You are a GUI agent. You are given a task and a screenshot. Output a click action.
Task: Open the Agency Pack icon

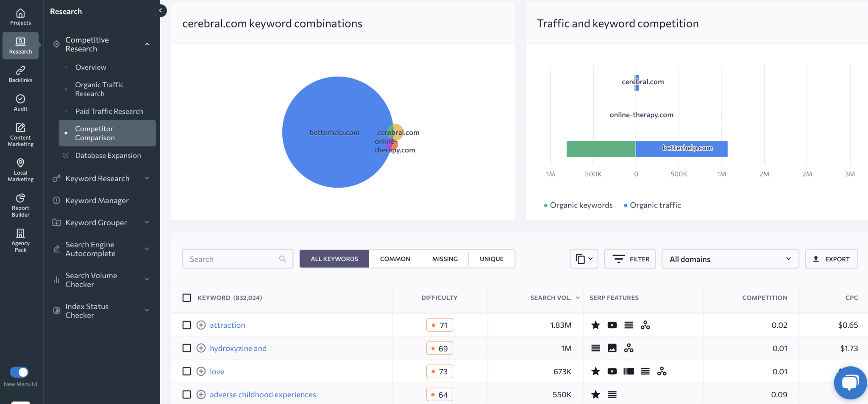click(20, 240)
